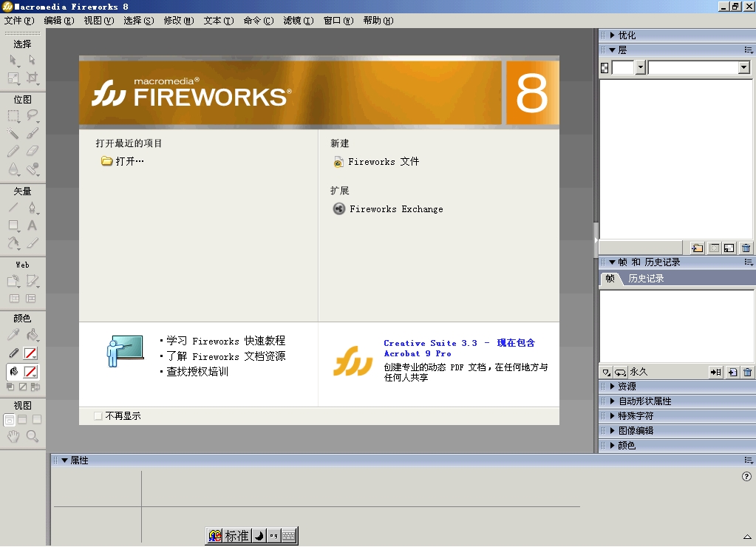Image resolution: width=756 pixels, height=547 pixels.
Task: Open the 滤镜 menu
Action: point(299,20)
